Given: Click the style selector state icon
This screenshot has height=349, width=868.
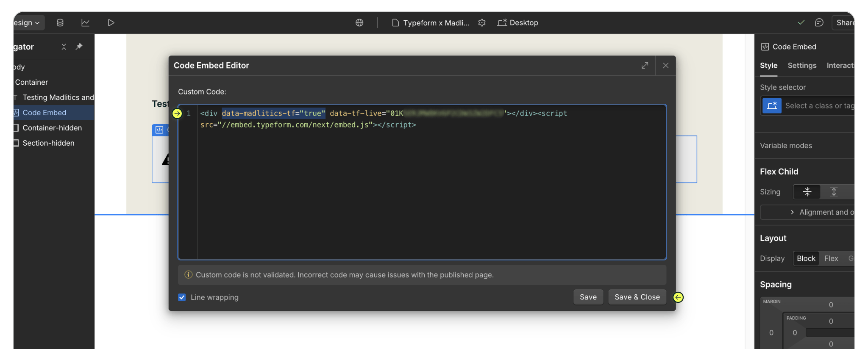Looking at the screenshot, I should pyautogui.click(x=772, y=105).
